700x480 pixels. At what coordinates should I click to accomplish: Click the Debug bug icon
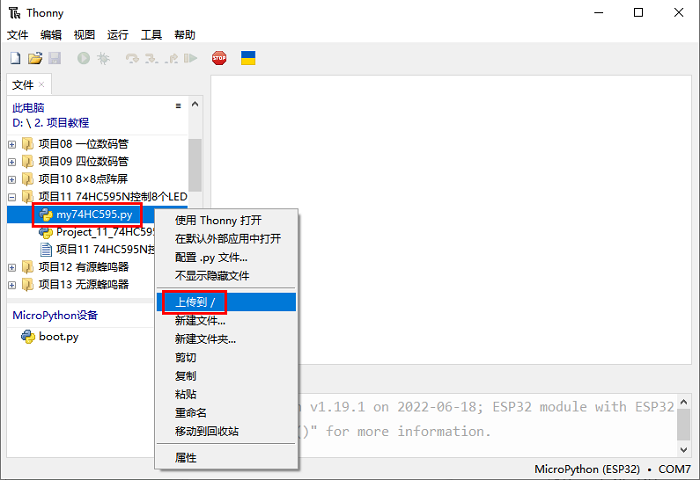pyautogui.click(x=102, y=58)
